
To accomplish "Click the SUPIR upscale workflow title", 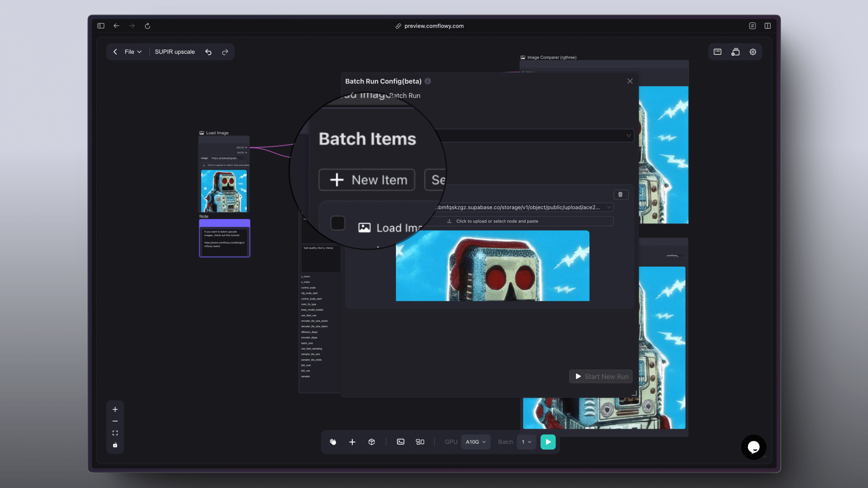I will [175, 52].
